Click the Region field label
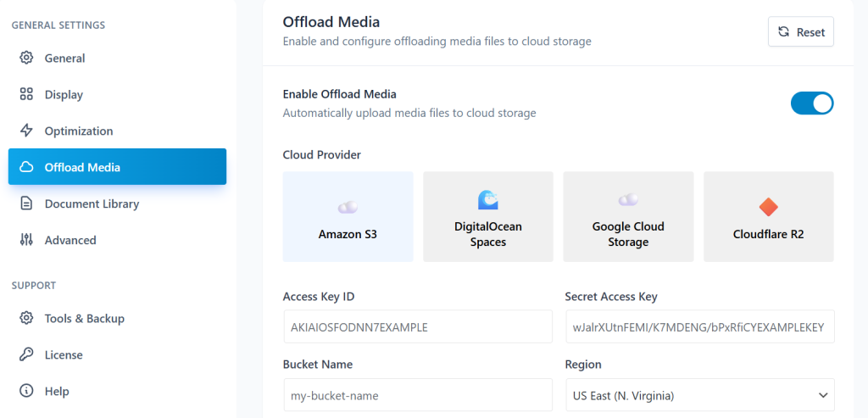Screen dimensions: 868x418 pyautogui.click(x=583, y=365)
